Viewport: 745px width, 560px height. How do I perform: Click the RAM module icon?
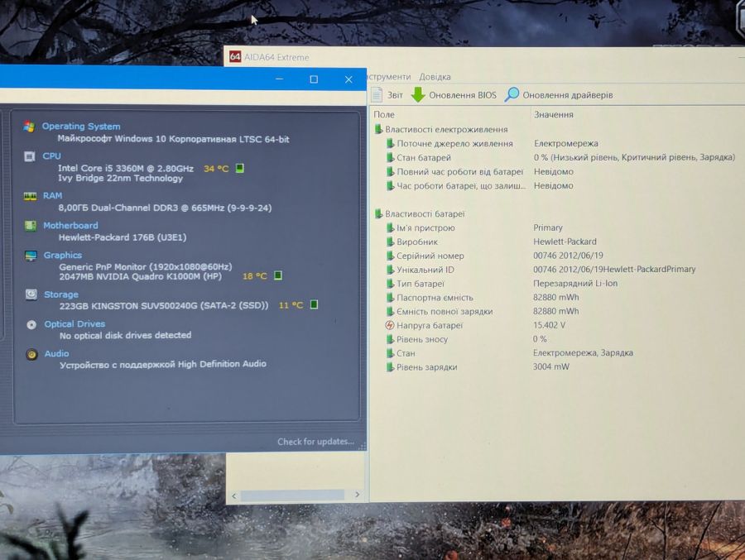(30, 196)
